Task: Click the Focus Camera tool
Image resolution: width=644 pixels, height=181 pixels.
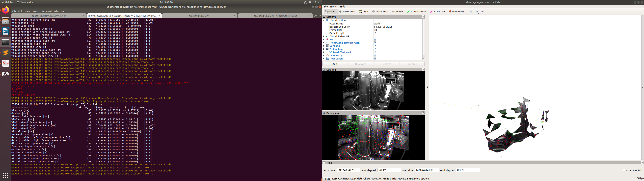Action: [x=380, y=12]
